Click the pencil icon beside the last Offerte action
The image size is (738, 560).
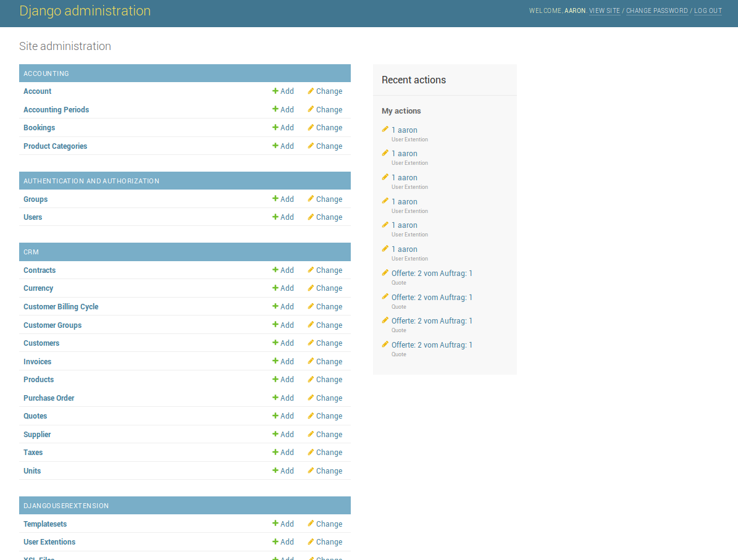click(x=385, y=344)
